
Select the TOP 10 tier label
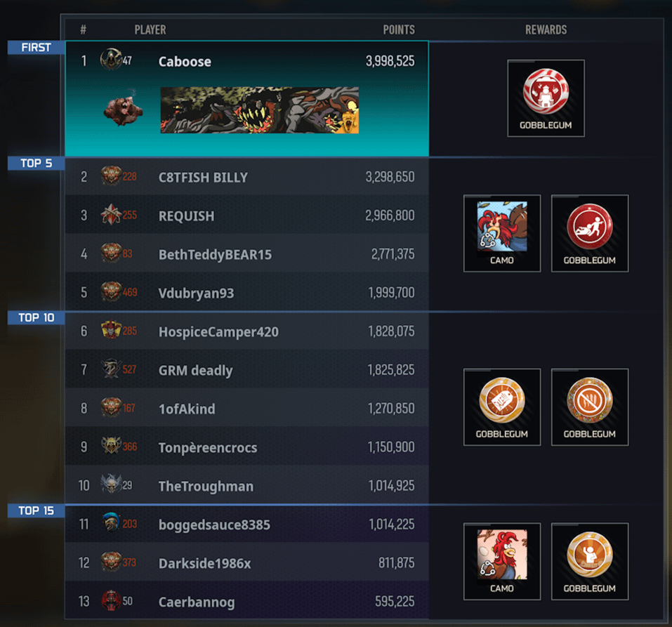(x=36, y=317)
